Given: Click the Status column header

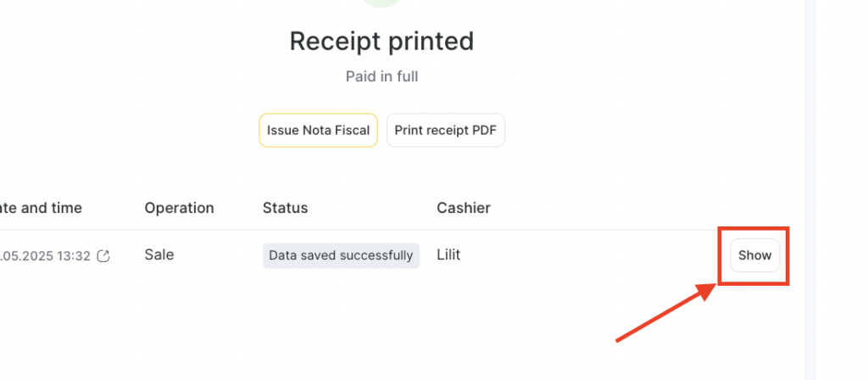Looking at the screenshot, I should coord(285,208).
